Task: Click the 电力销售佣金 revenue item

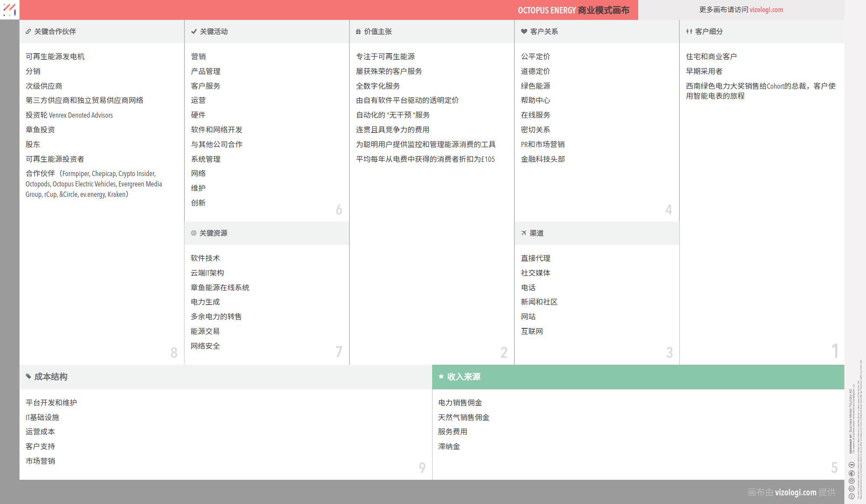Action: tap(460, 403)
